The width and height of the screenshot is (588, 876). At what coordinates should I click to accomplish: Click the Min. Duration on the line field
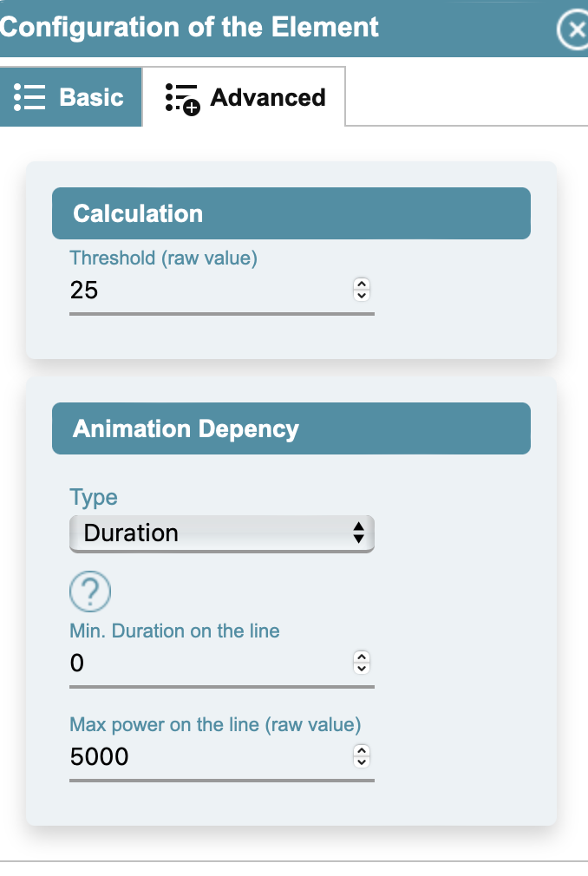222,664
